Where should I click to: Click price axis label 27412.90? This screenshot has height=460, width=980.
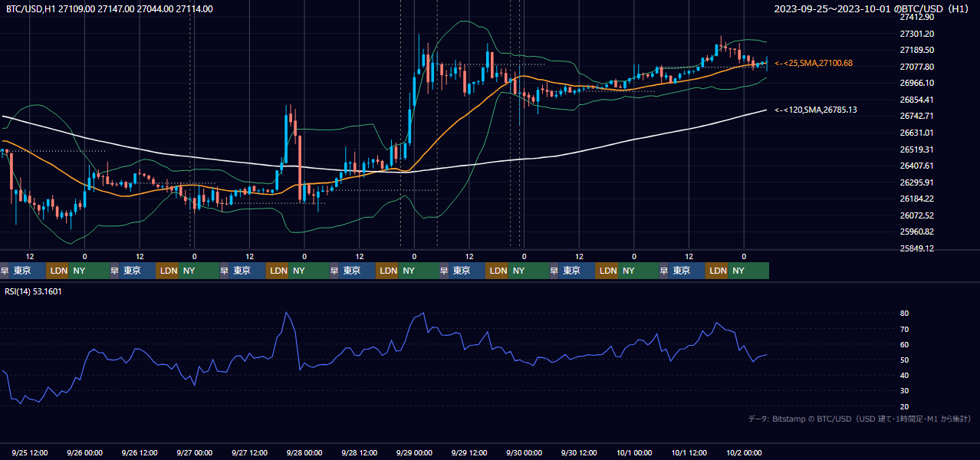[x=916, y=17]
